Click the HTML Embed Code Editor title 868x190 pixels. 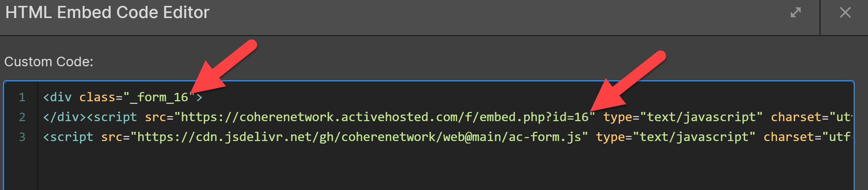tap(107, 13)
